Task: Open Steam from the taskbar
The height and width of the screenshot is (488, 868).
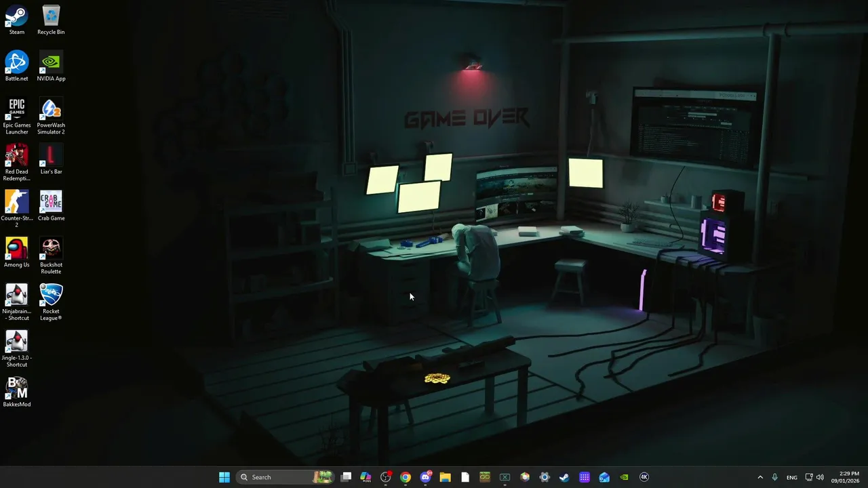Action: pos(564,477)
